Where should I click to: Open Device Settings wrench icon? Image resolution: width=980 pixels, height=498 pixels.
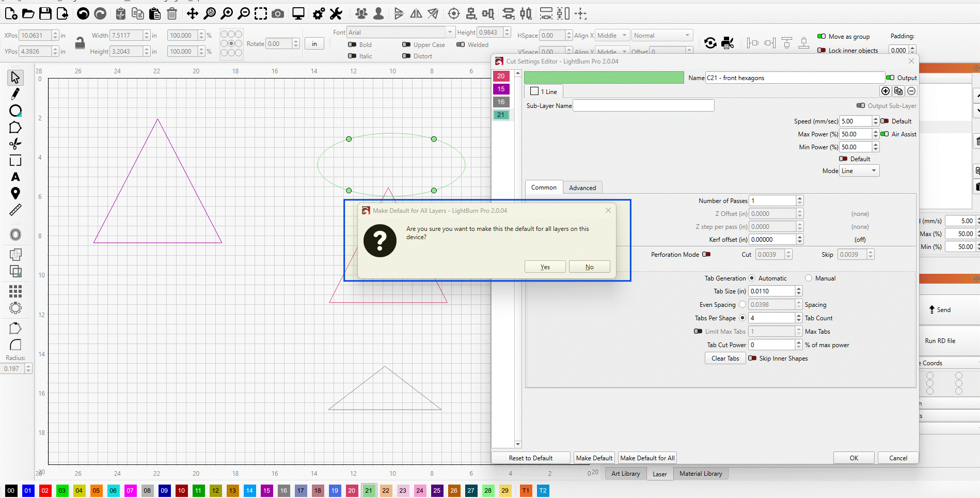pos(336,14)
